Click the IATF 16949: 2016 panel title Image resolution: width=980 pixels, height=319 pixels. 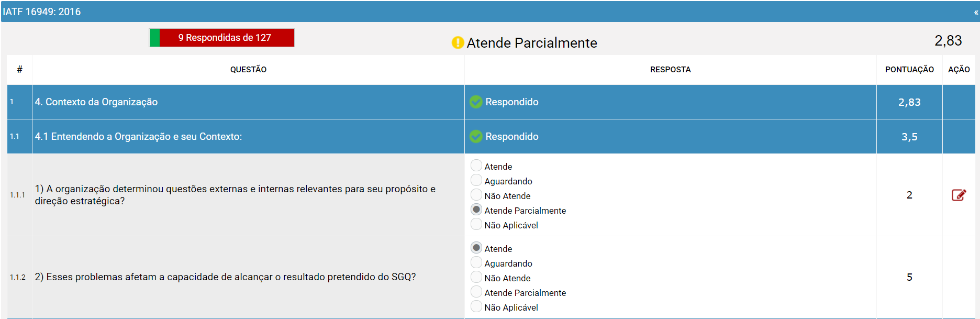coord(42,12)
